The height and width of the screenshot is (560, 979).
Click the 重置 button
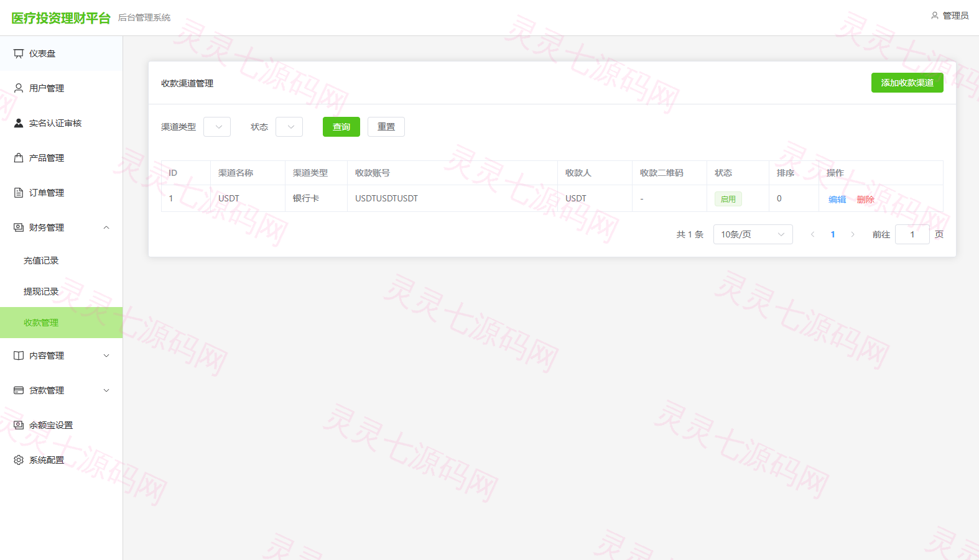(386, 127)
